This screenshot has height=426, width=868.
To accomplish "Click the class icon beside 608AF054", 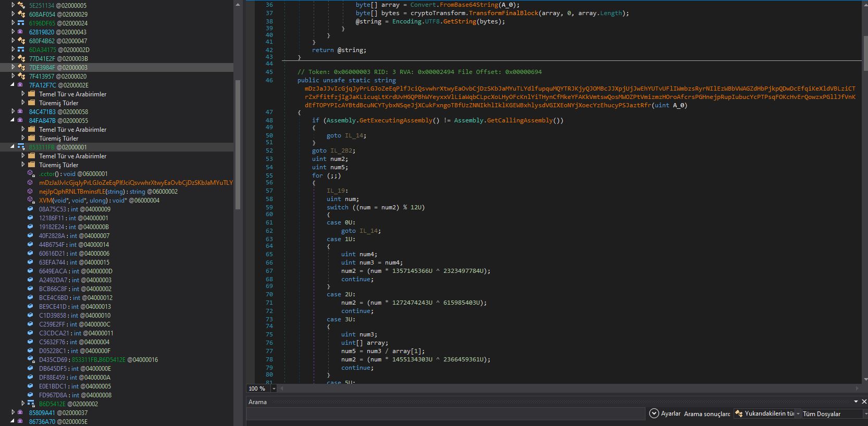I will [x=21, y=14].
